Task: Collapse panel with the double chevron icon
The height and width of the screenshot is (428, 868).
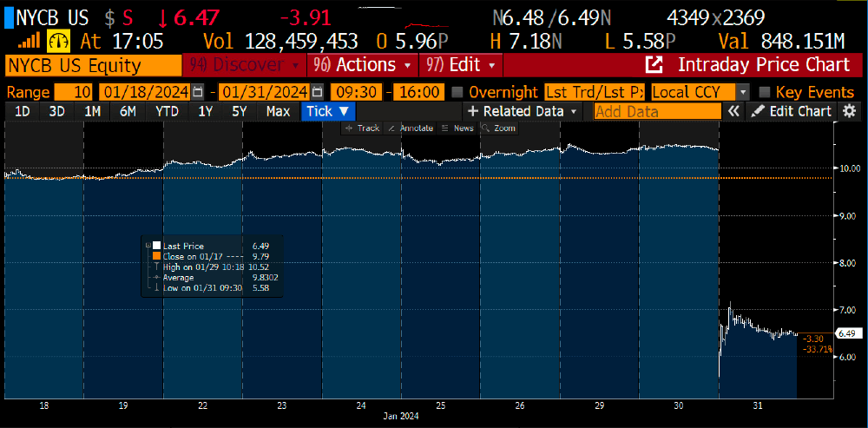Action: pyautogui.click(x=733, y=111)
